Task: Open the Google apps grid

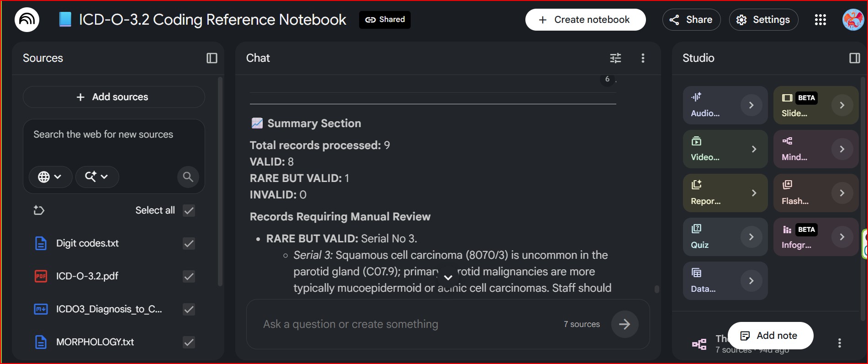Action: click(x=820, y=20)
